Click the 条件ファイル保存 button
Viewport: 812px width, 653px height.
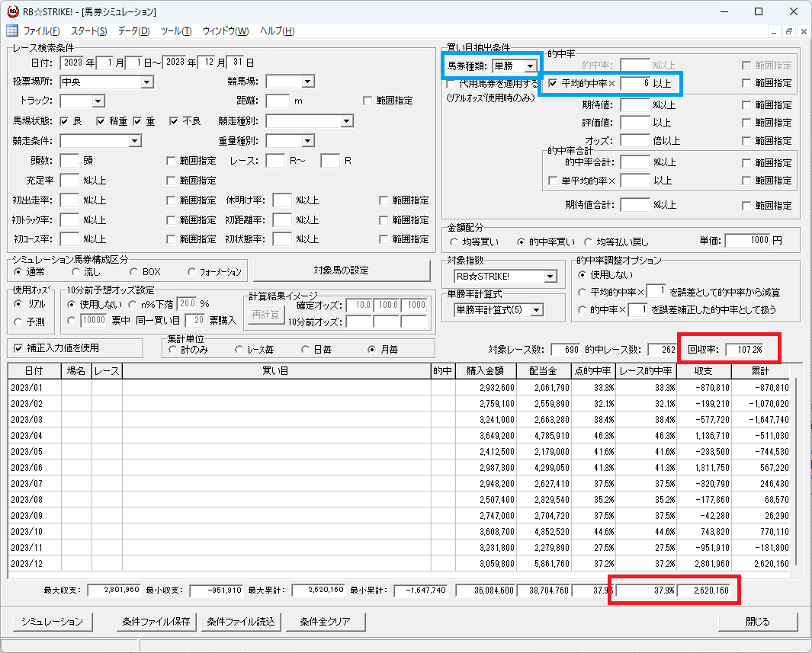(156, 622)
